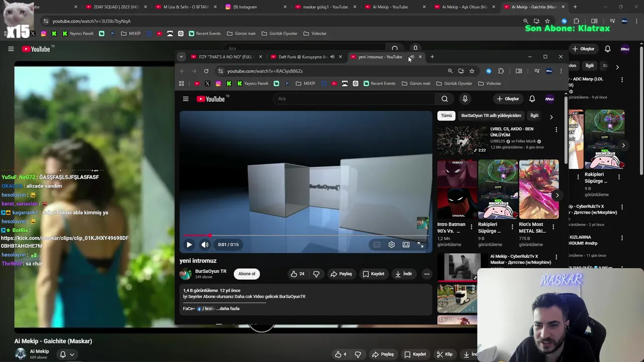Screen dimensions: 644x362
Task: Select BurSaOyun TR adlı yükleyiciden chip
Action: tap(491, 116)
